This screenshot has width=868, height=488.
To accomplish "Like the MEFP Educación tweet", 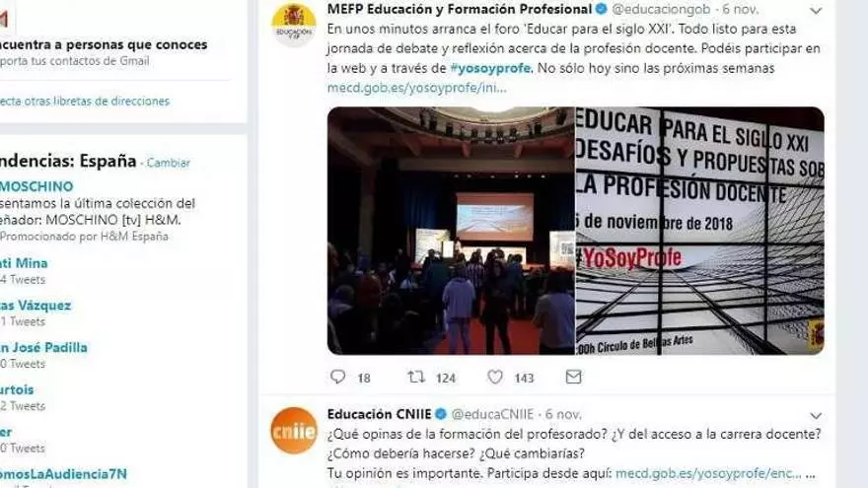I will tap(495, 377).
